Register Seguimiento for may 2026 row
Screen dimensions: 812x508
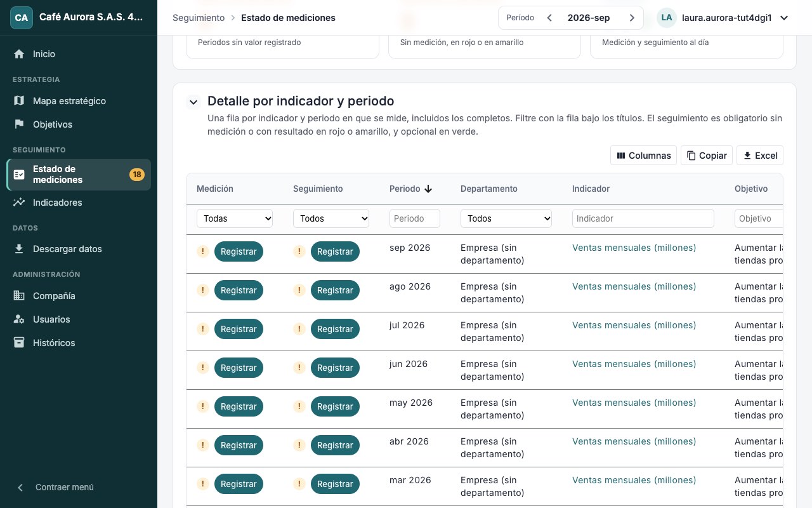[x=335, y=406]
